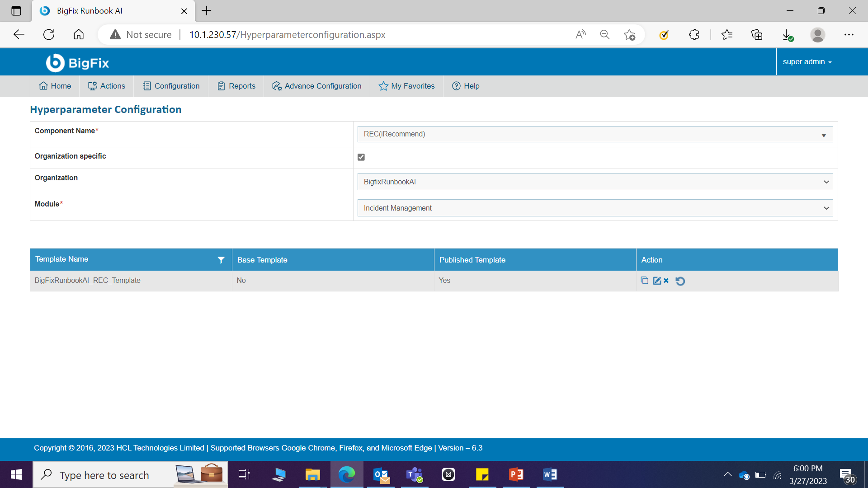Open the Advance Configuration menu
This screenshot has width=868, height=488.
[x=317, y=86]
